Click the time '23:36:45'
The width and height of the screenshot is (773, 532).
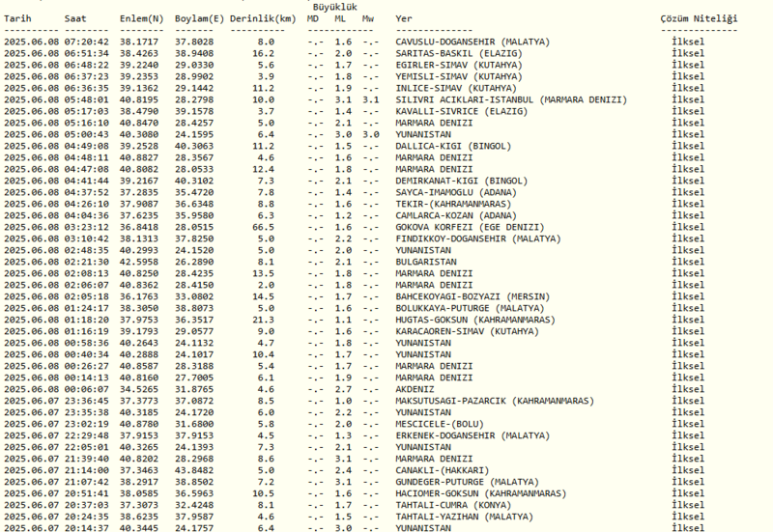[x=86, y=401]
